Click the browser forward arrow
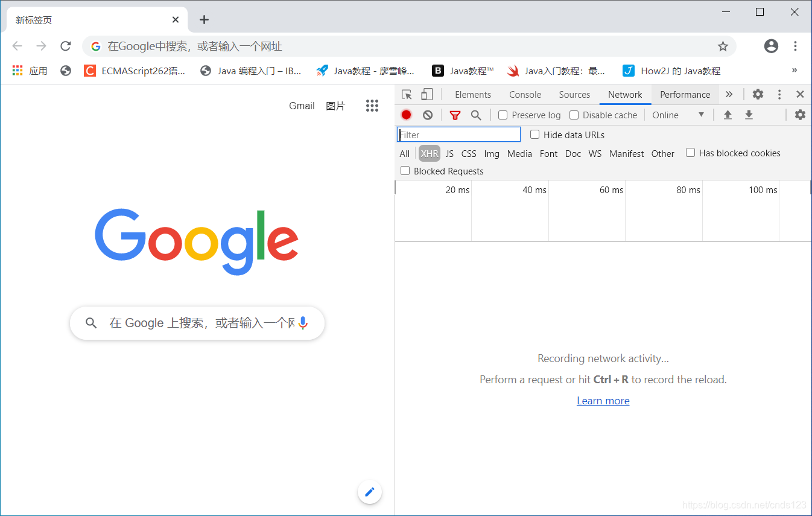This screenshot has width=812, height=516. [x=42, y=46]
